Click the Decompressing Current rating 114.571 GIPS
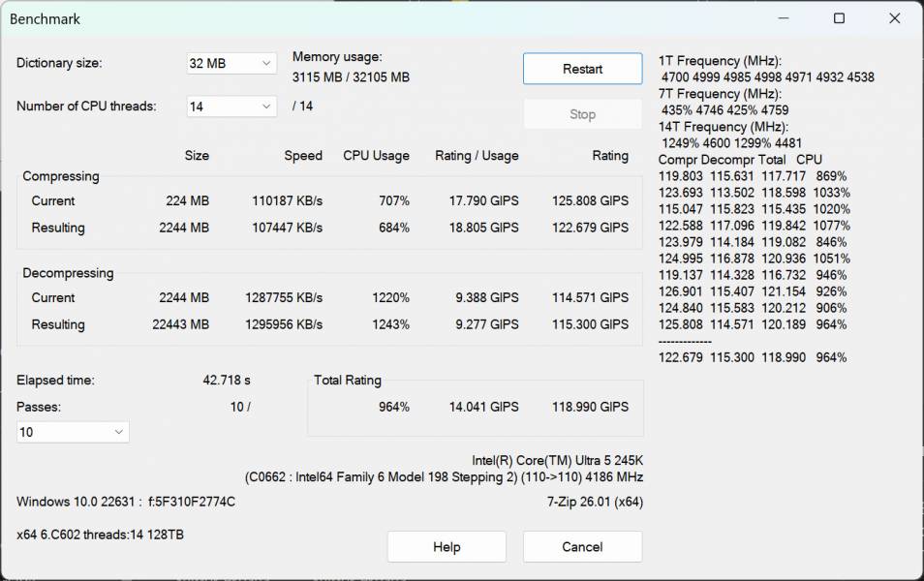 click(x=590, y=297)
